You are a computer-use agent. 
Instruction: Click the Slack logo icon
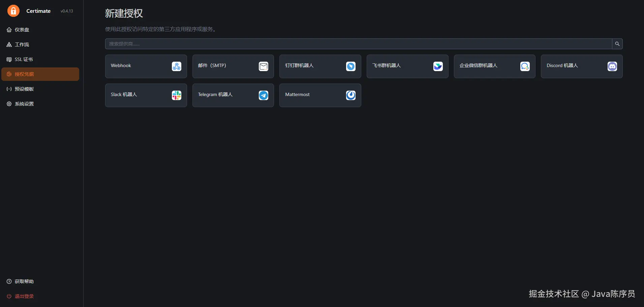click(x=177, y=95)
